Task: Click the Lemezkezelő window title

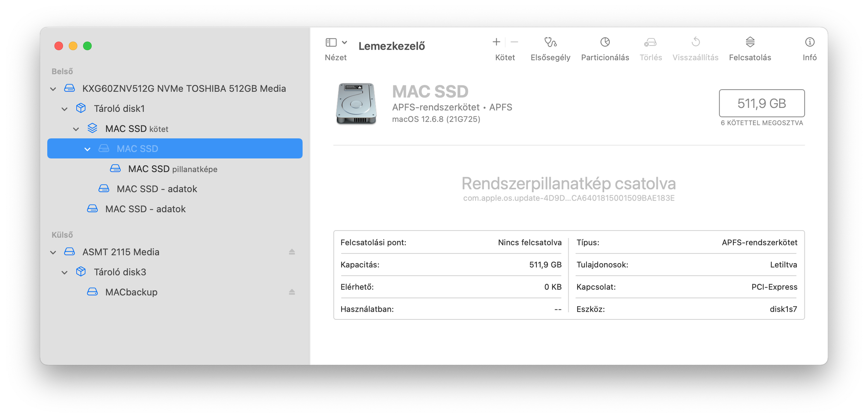Action: tap(392, 46)
